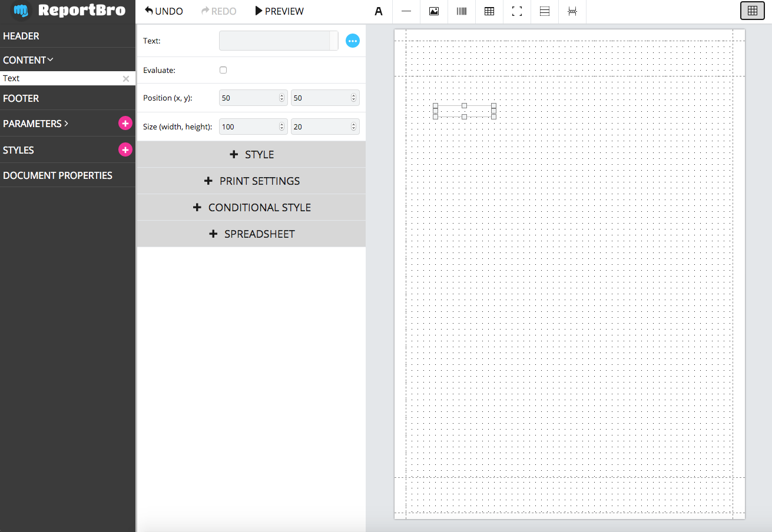Select the frame element tool

[x=517, y=11]
